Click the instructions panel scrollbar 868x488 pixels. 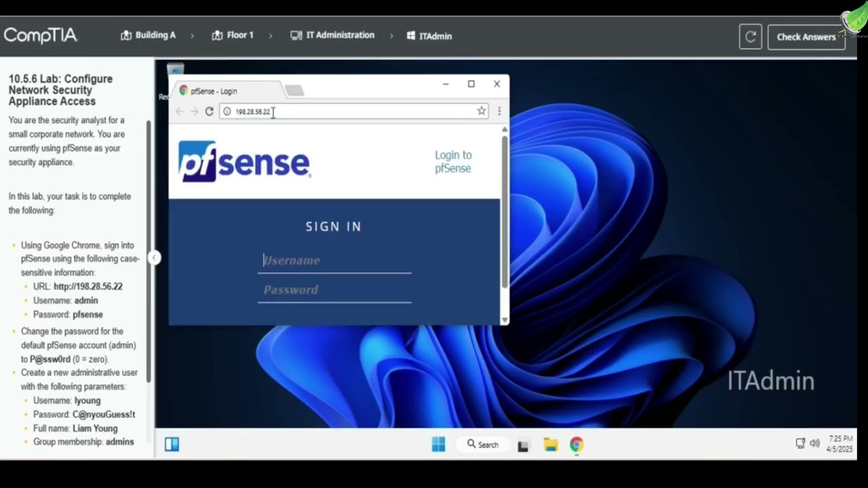click(x=149, y=251)
